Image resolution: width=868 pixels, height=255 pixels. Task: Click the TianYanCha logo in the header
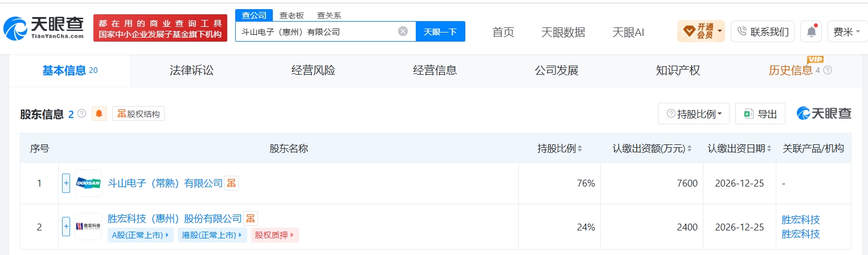[43, 27]
